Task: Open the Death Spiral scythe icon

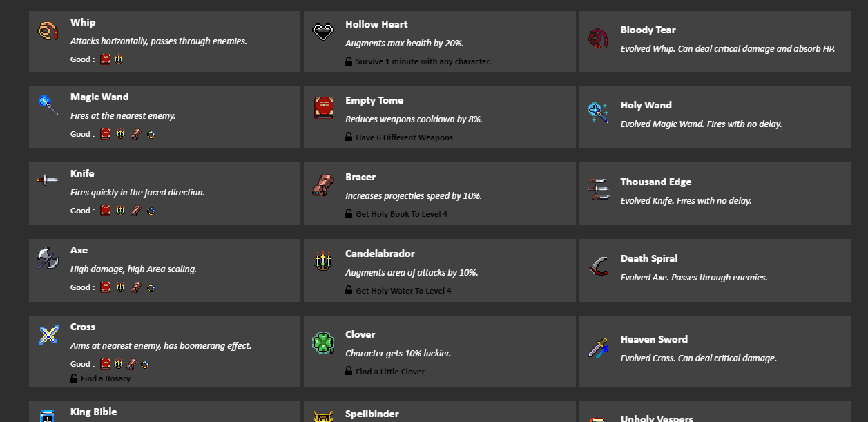Action: point(598,266)
